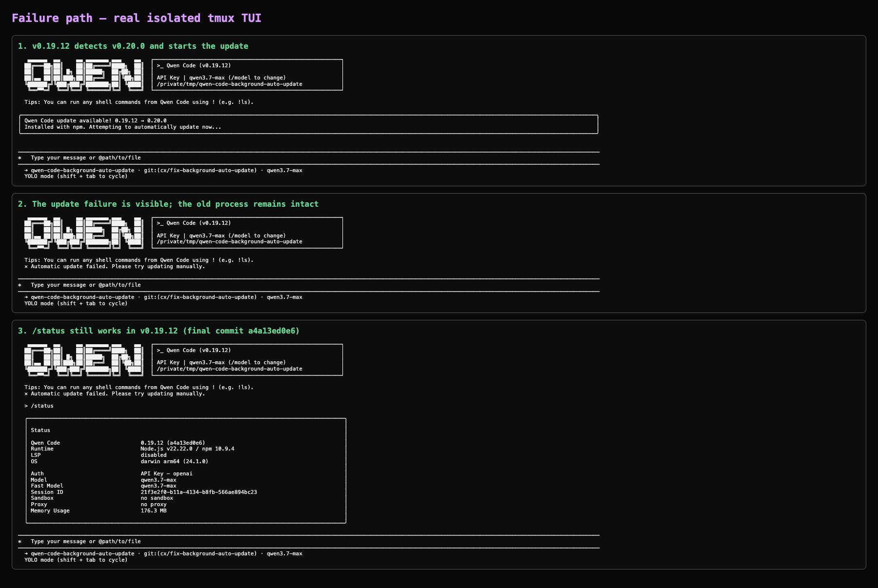
Task: Click the "Session ID" label
Action: pyautogui.click(x=47, y=492)
